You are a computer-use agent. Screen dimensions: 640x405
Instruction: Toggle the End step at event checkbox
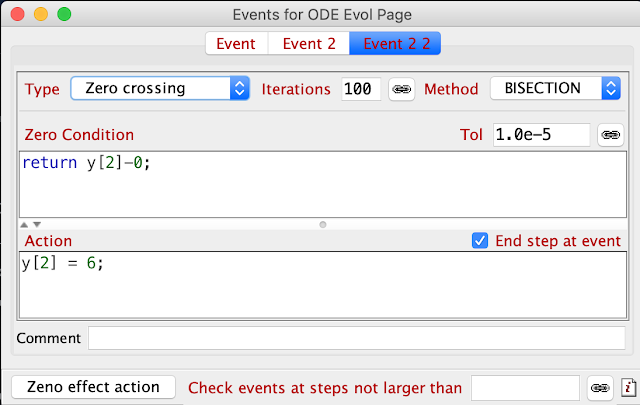click(480, 241)
